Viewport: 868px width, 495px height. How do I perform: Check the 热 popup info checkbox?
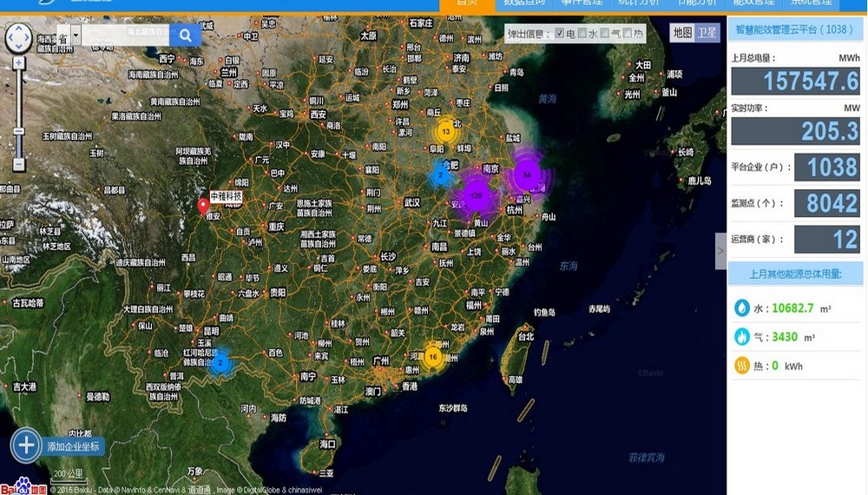[628, 34]
